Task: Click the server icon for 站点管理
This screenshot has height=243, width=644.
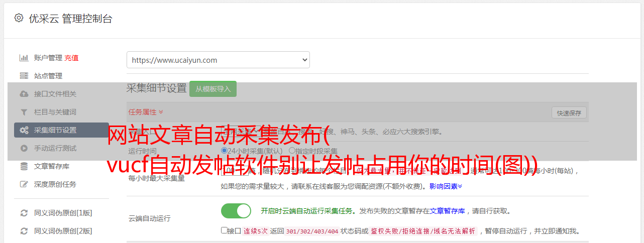Action: coord(24,76)
